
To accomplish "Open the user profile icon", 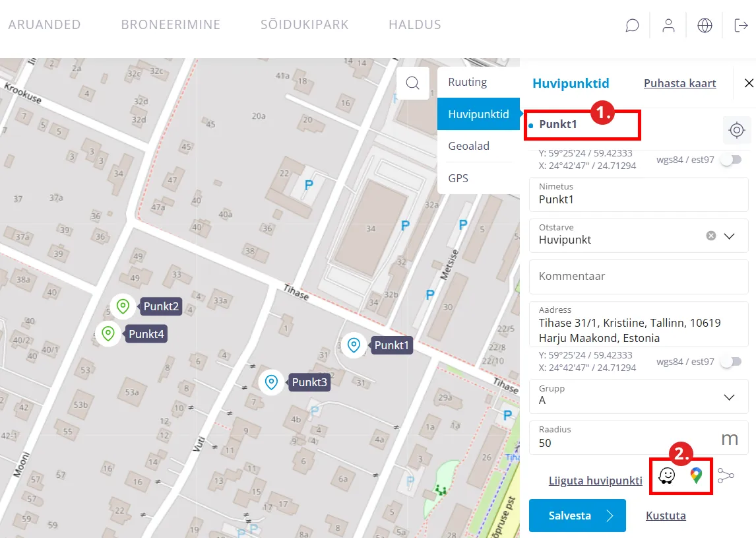I will click(x=668, y=26).
